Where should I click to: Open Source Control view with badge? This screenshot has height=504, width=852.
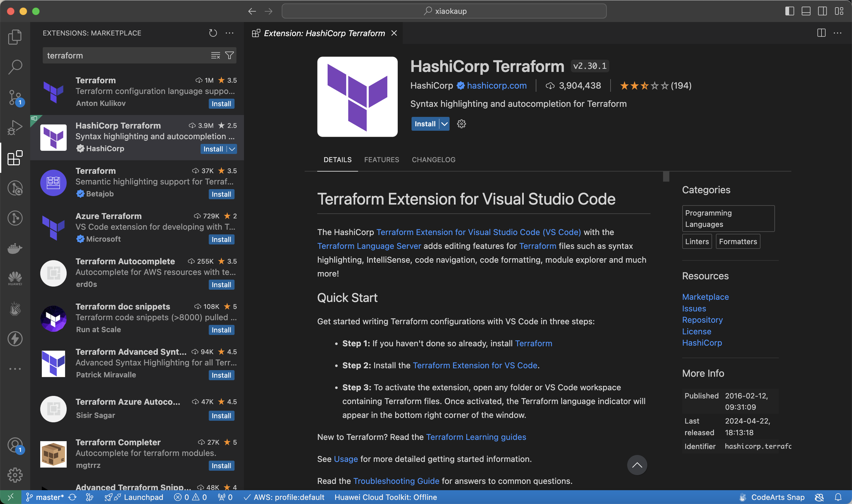[15, 97]
